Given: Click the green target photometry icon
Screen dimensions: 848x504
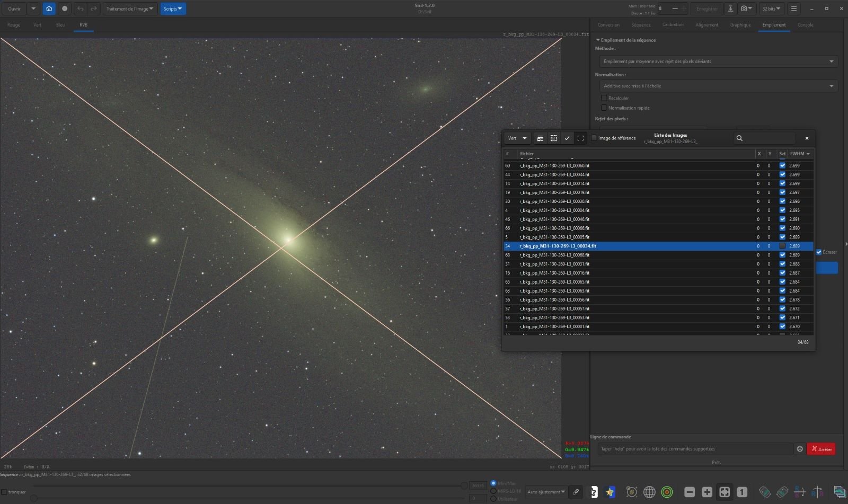Looking at the screenshot, I should pos(667,492).
